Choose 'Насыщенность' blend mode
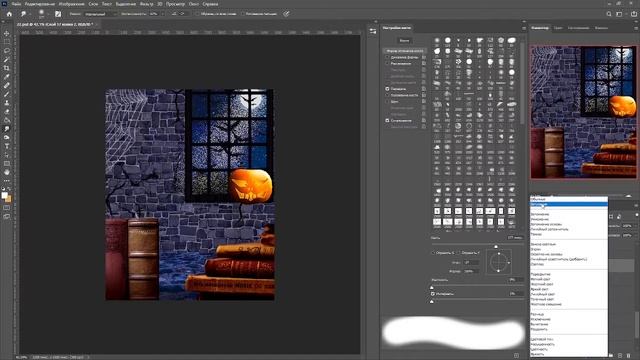Viewport: 640px width, 360px height. coord(568,344)
